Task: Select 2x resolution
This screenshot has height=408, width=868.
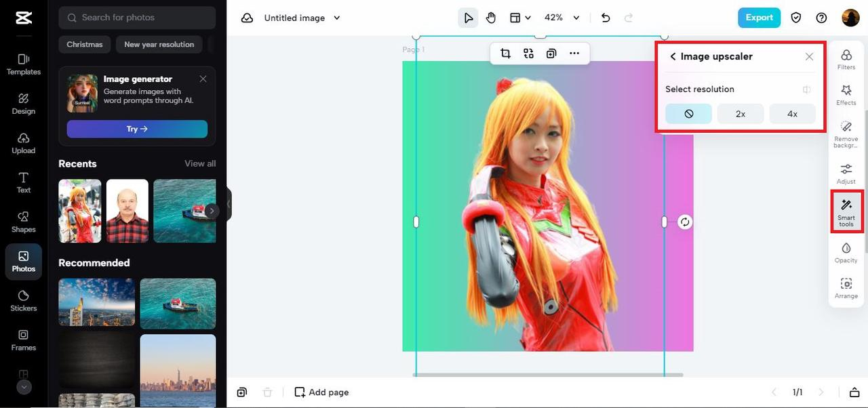Action: tap(741, 114)
